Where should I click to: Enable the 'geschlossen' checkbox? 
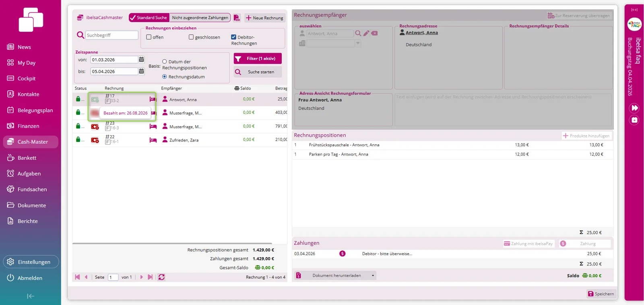191,37
